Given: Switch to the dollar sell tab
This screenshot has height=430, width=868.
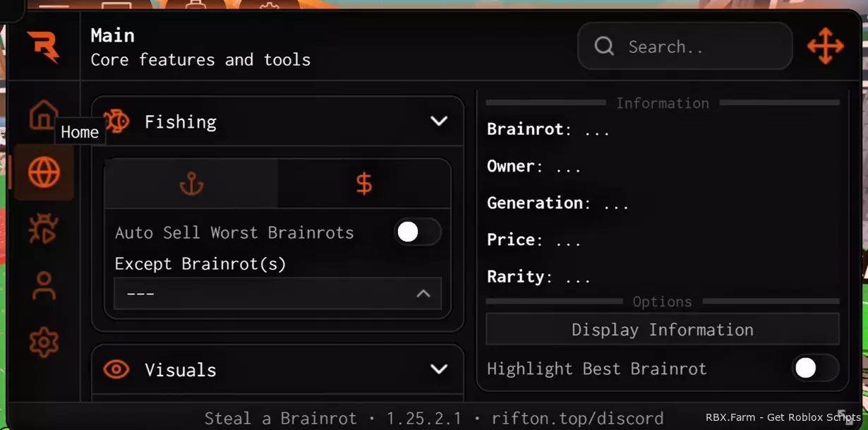Looking at the screenshot, I should point(364,184).
